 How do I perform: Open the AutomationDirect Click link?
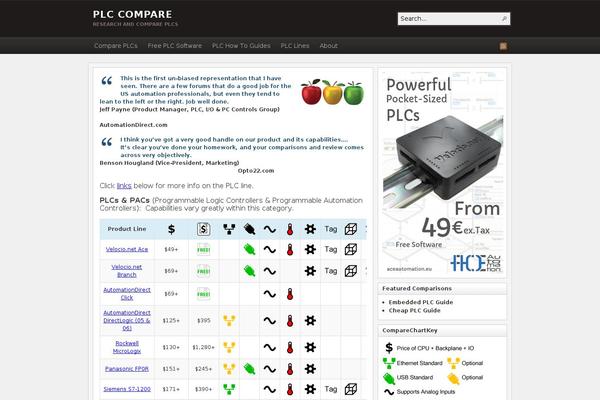[127, 294]
